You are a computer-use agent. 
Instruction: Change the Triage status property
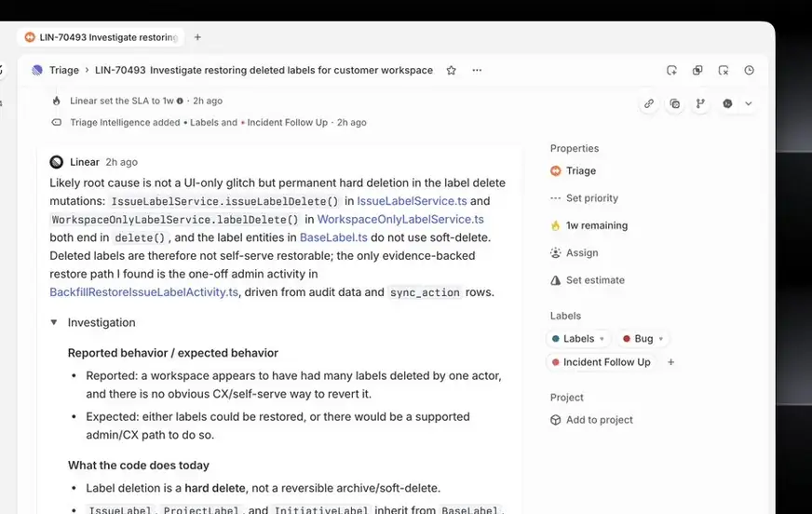pos(574,170)
